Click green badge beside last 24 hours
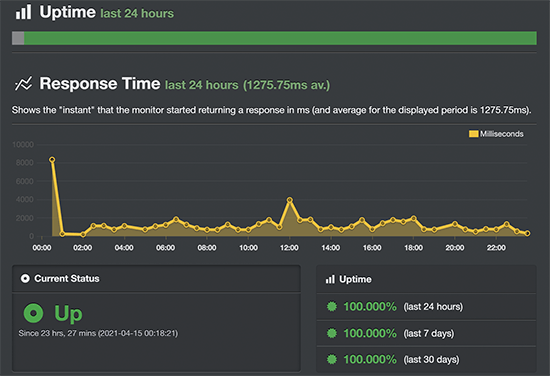Viewport: 550px width, 376px height. (332, 306)
